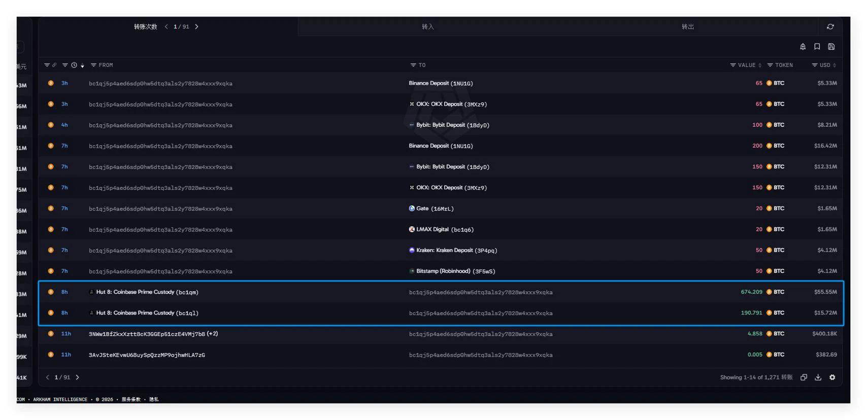
Task: Click the bookmark icon above the table
Action: 817,47
